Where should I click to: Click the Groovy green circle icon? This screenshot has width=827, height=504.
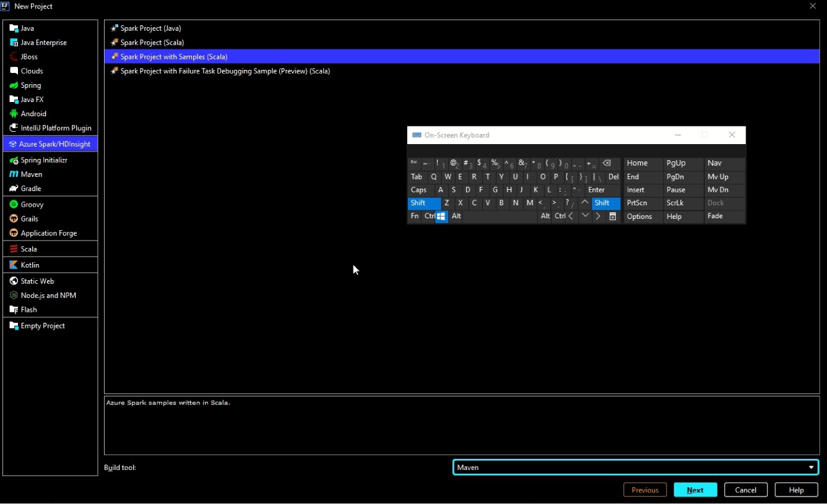point(14,205)
